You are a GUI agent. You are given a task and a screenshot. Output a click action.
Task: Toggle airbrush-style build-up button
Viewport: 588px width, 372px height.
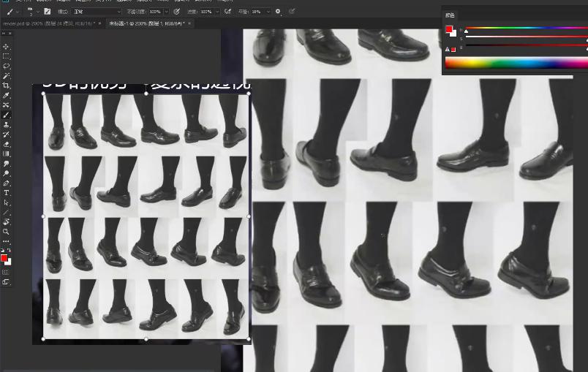[x=227, y=12]
